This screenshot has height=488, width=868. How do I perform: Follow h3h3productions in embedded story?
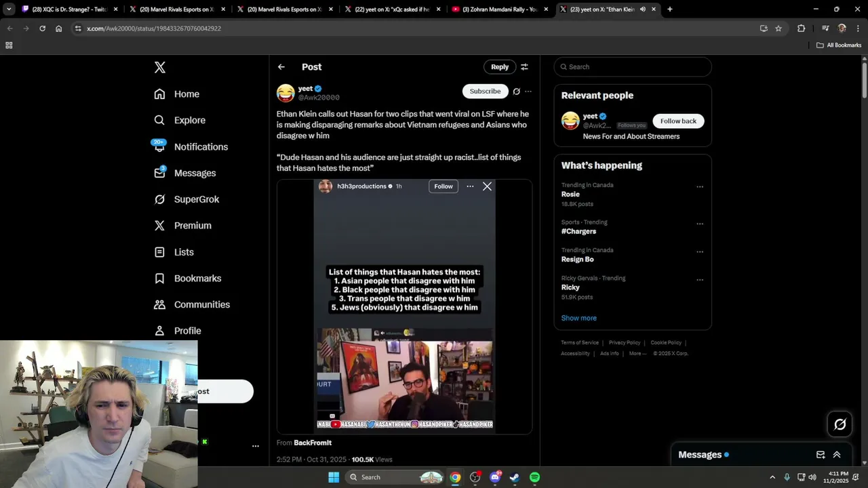443,186
